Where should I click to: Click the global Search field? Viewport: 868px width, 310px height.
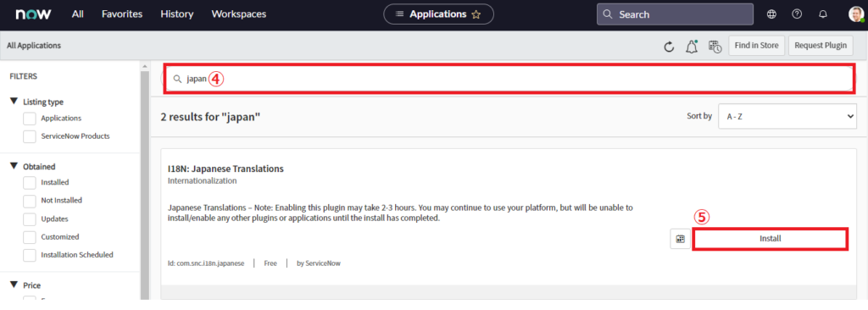click(675, 14)
